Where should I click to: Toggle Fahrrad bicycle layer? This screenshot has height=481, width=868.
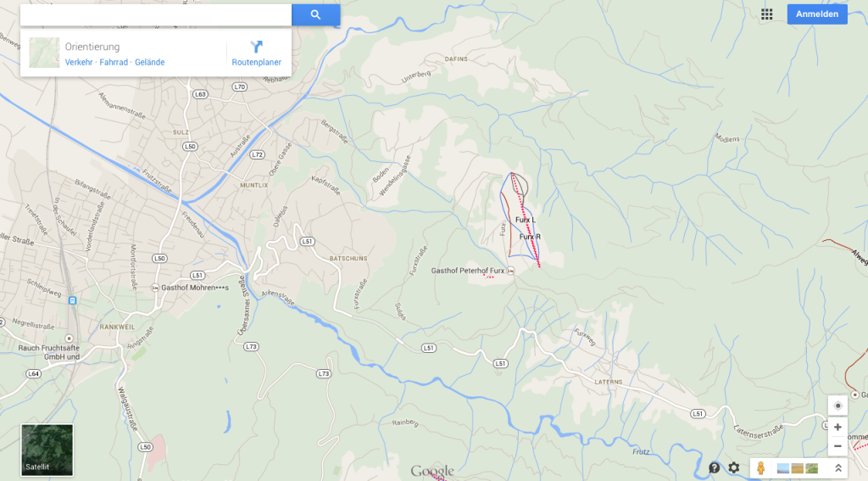pos(114,62)
